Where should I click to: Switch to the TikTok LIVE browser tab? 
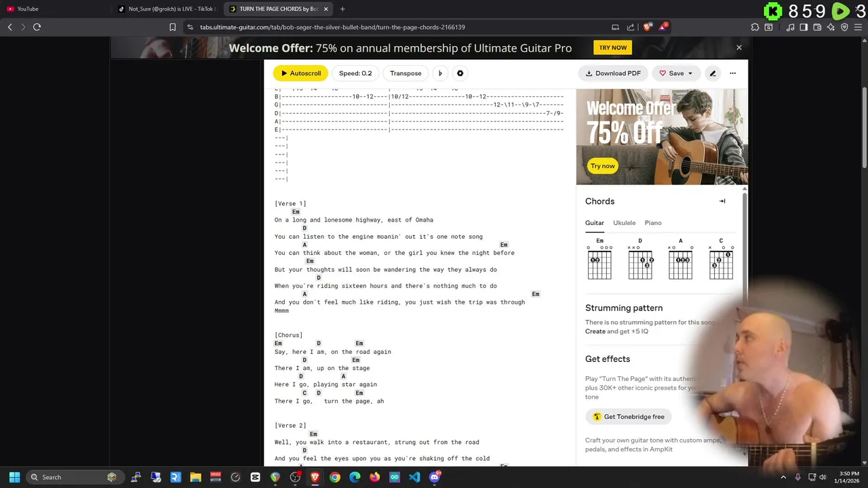click(x=165, y=9)
